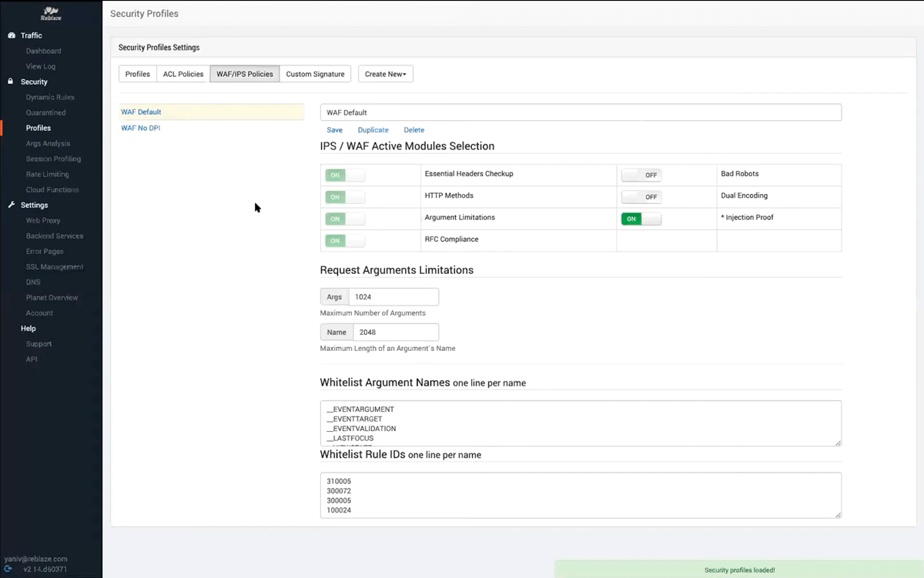Switch to the ACL Policies tab
924x578 pixels.
pos(183,74)
